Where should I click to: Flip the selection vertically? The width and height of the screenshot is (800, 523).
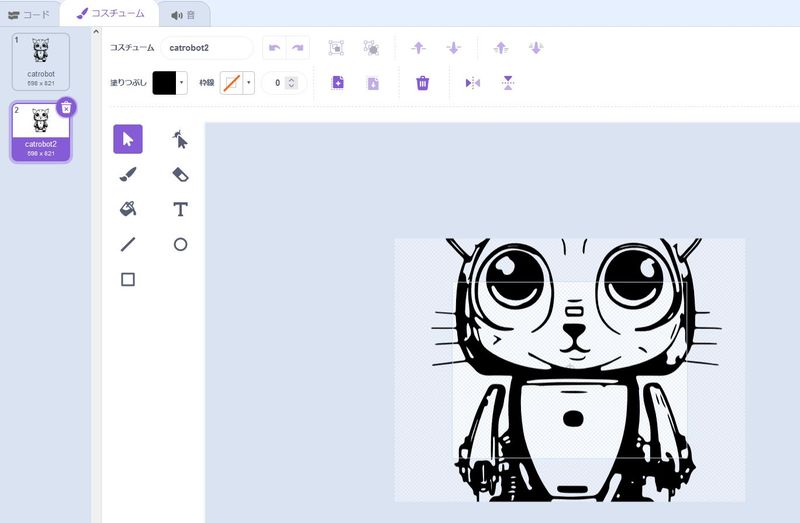pos(508,83)
